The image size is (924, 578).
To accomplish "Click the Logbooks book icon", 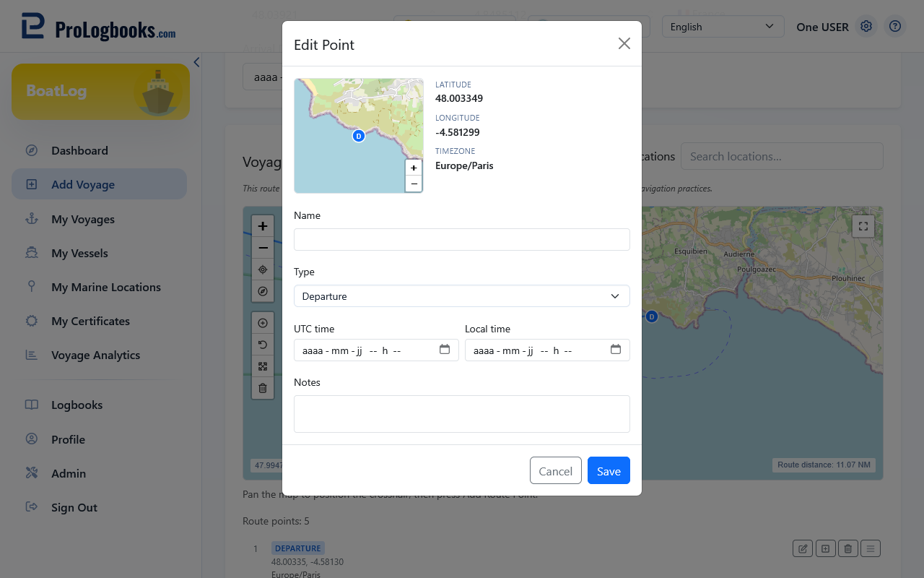I will point(31,405).
